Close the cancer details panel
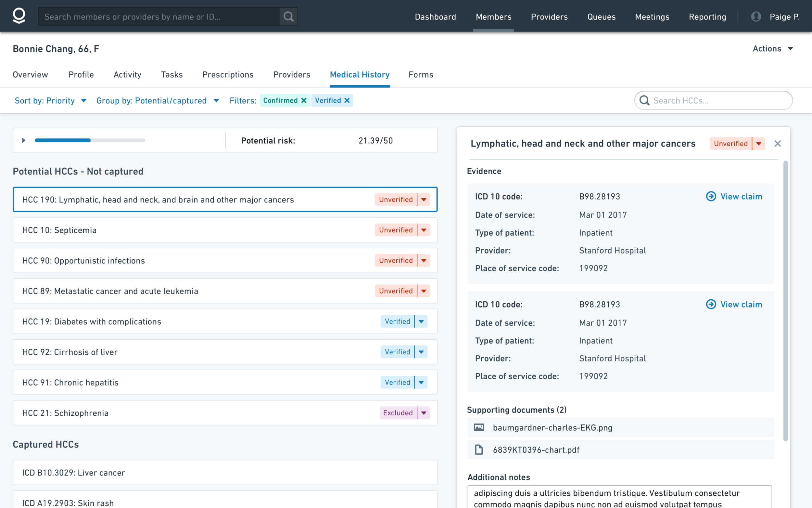 (778, 143)
